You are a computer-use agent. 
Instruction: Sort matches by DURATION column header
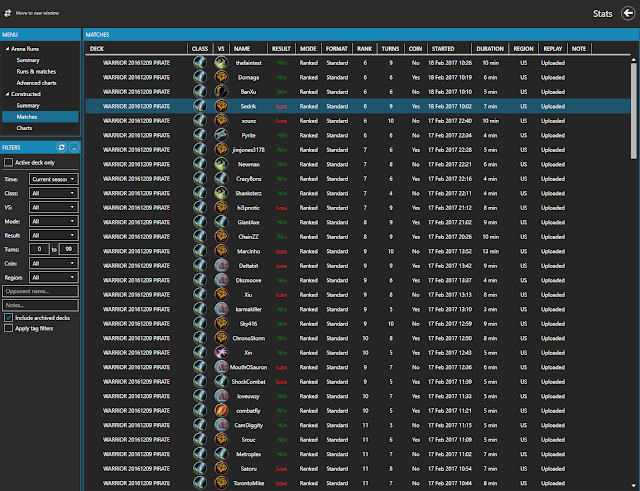(x=490, y=49)
